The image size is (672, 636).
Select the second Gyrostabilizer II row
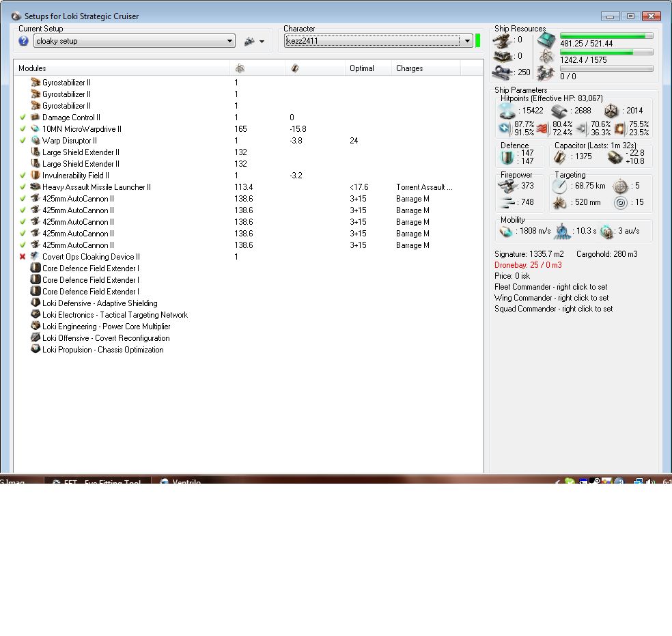tap(249, 94)
